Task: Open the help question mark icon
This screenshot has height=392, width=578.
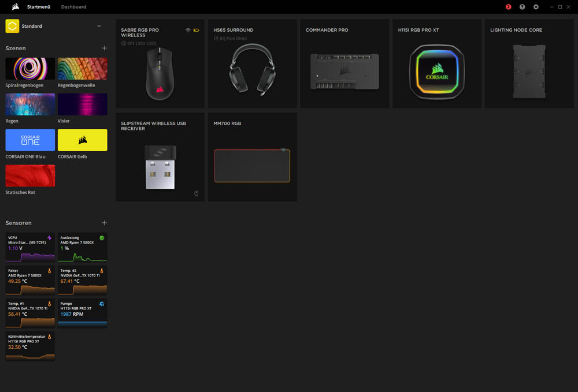Action: (x=522, y=6)
